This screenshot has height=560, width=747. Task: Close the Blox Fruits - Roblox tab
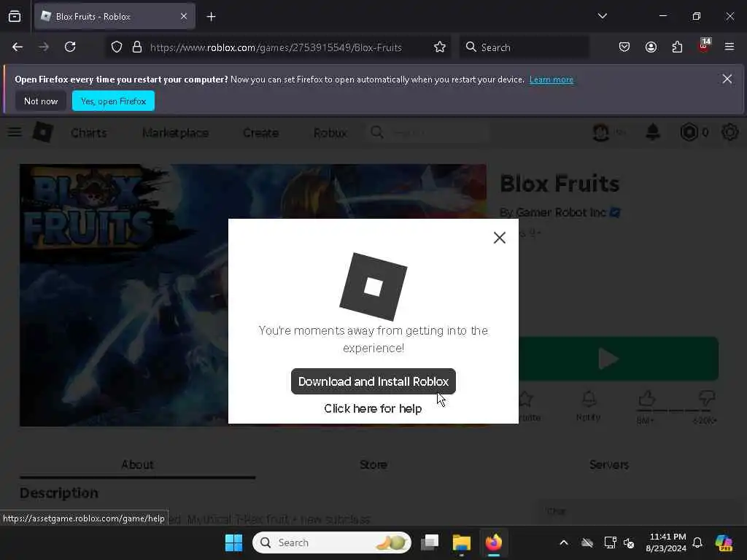click(x=184, y=17)
